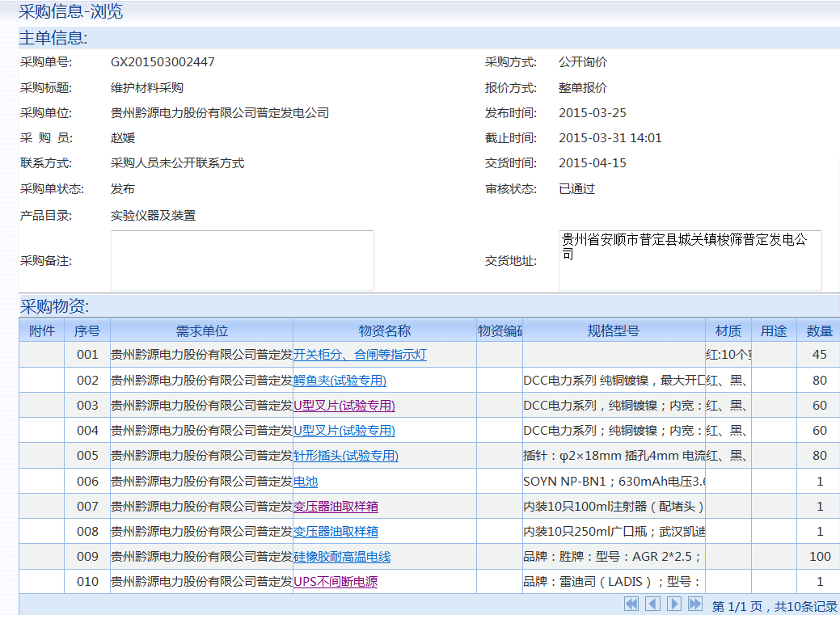The height and width of the screenshot is (619, 840).
Task: Click the 附件 column header
Action: [x=40, y=330]
